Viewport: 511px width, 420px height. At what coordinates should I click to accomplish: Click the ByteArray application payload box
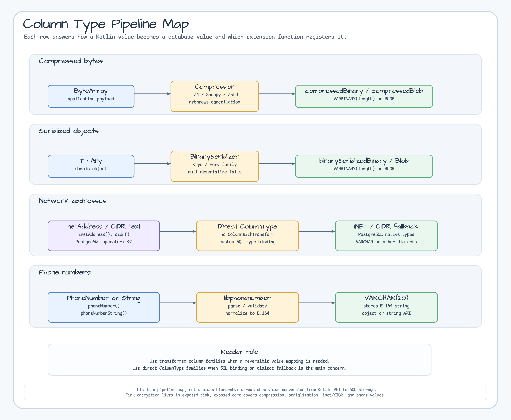91,96
